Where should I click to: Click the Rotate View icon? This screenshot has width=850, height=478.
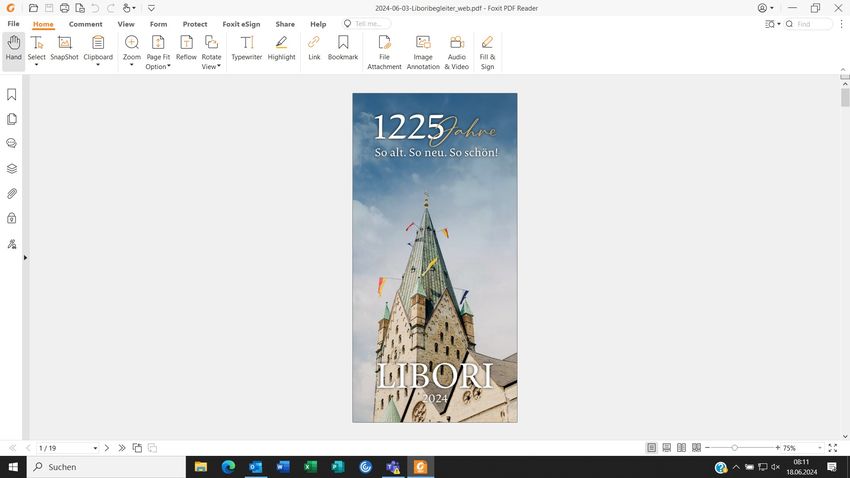[211, 43]
